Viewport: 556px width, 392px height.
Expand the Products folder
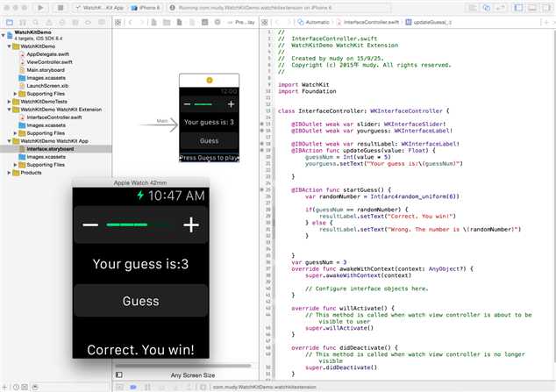point(10,173)
